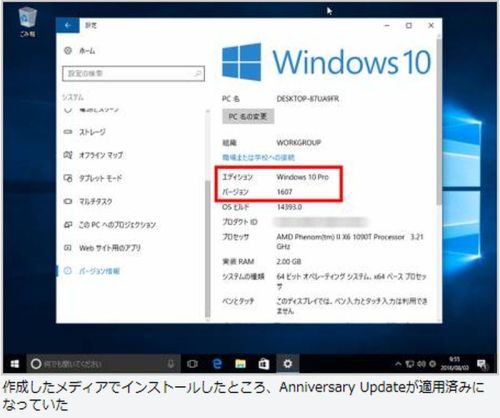Open the Storage (ストレージ) settings page
Viewport: 500px width, 418px height.
pos(92,132)
